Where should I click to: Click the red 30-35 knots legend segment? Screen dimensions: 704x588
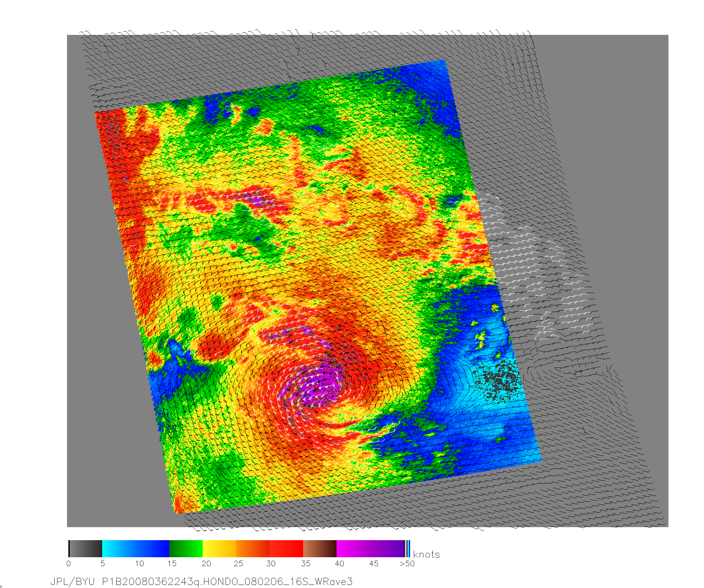286,549
